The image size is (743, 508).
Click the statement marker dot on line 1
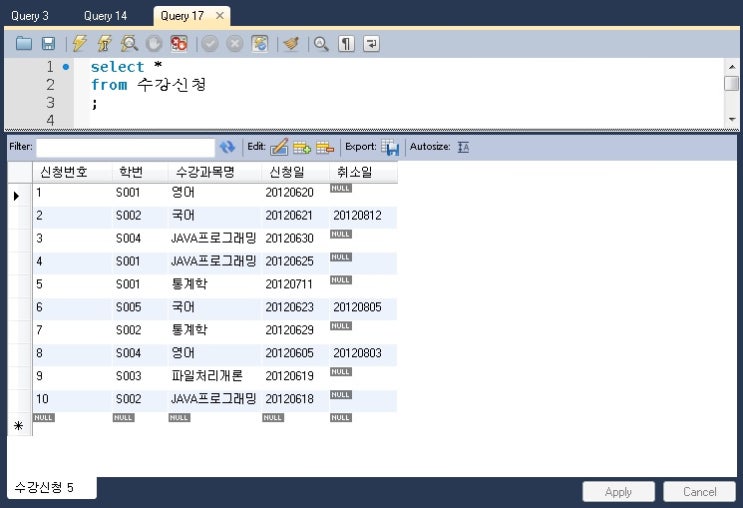(66, 67)
